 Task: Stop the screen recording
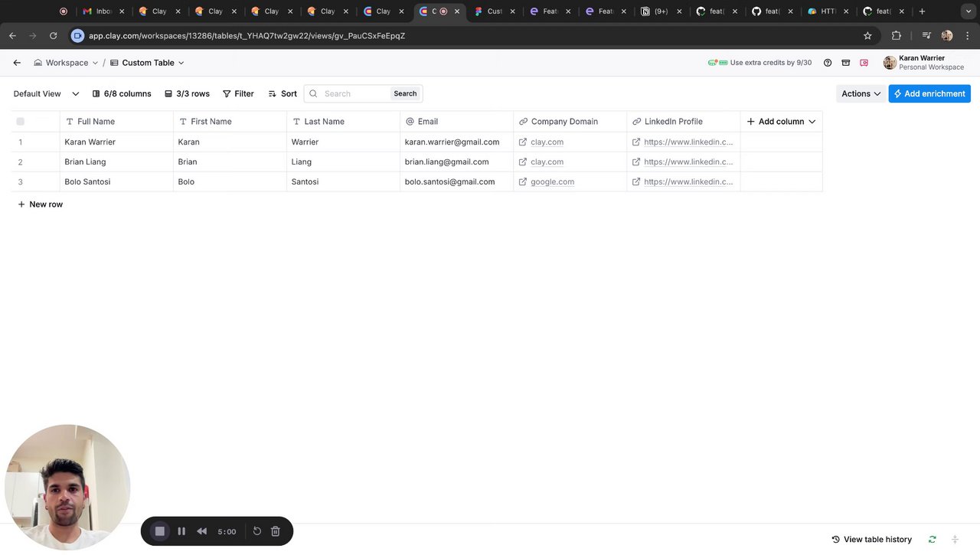tap(160, 531)
